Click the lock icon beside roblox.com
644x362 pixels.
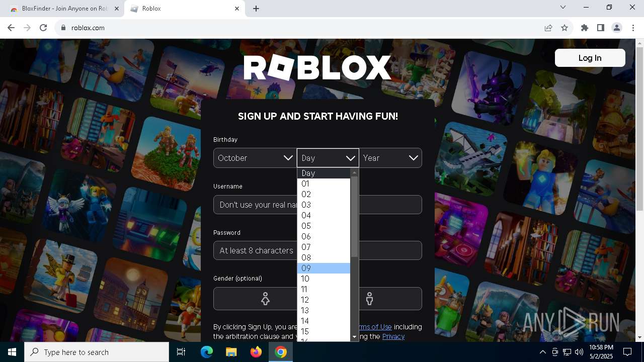(63, 28)
